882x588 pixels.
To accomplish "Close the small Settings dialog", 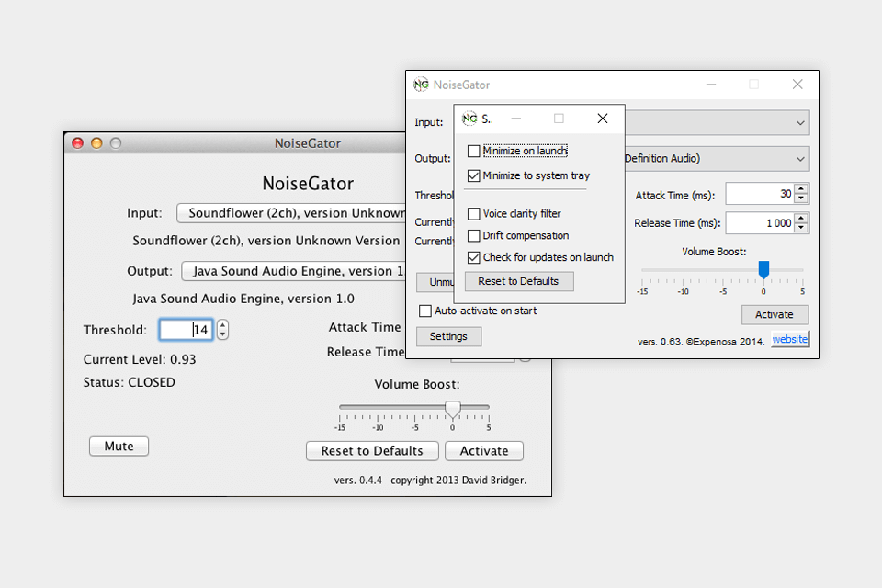I will (x=603, y=119).
